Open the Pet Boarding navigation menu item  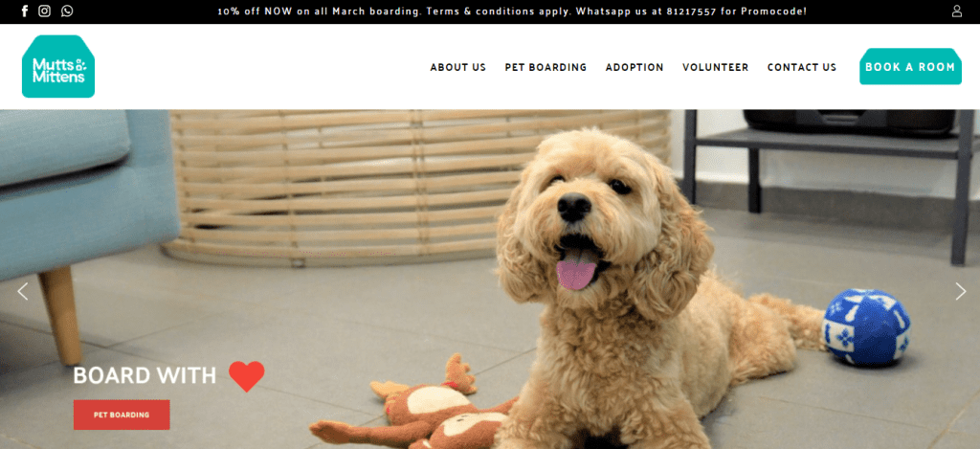pyautogui.click(x=546, y=68)
